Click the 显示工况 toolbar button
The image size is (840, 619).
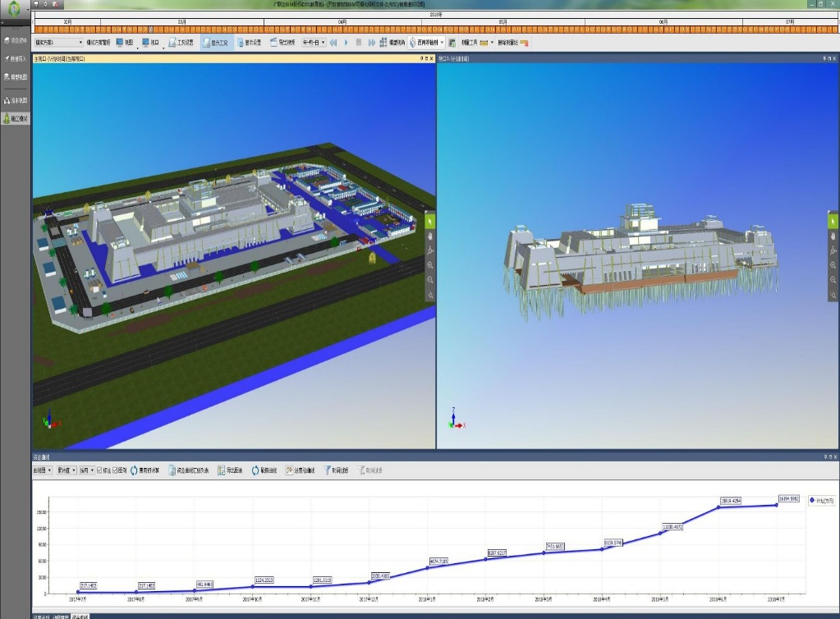point(215,42)
